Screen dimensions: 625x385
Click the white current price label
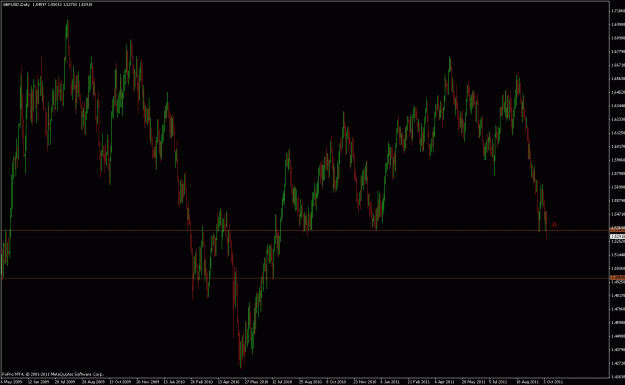click(x=617, y=237)
